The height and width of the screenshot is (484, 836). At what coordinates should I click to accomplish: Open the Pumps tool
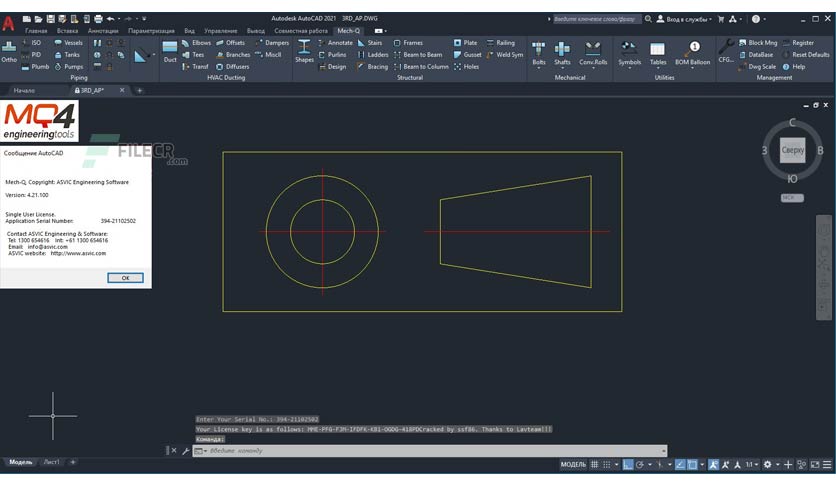[69, 67]
